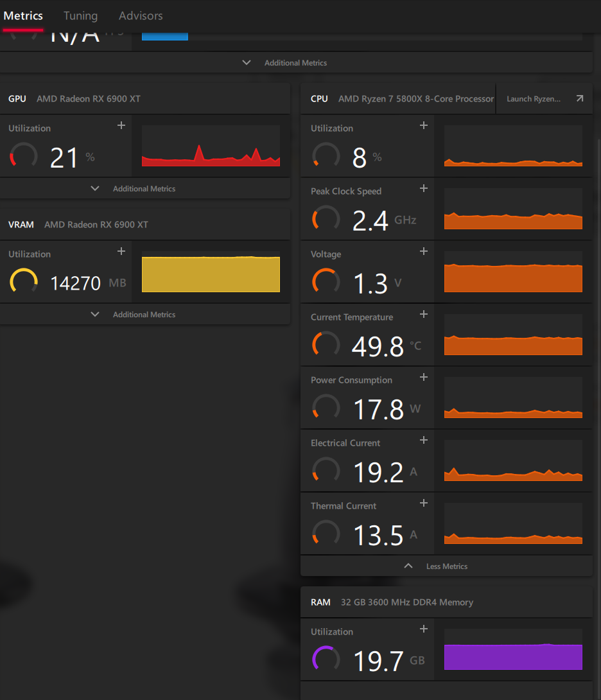
Task: Click the "Power Consumption" label
Action: click(351, 380)
